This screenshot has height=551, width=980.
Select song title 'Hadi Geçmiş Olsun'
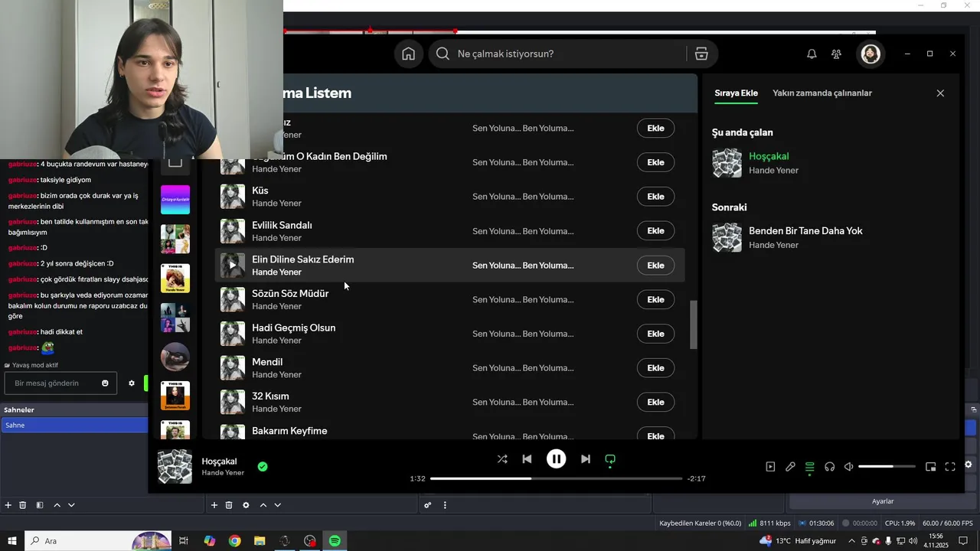[x=293, y=328]
